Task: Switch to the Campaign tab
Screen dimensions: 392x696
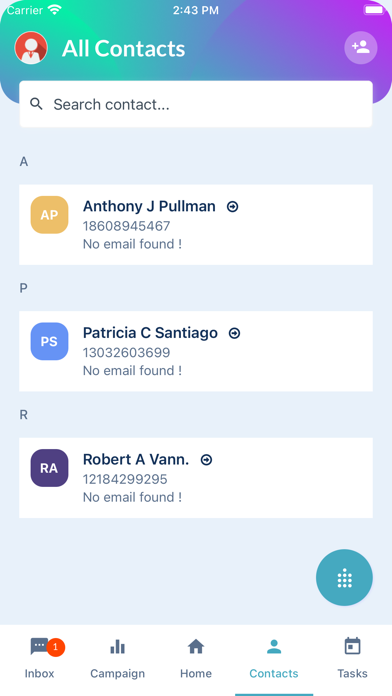Action: coord(118,659)
